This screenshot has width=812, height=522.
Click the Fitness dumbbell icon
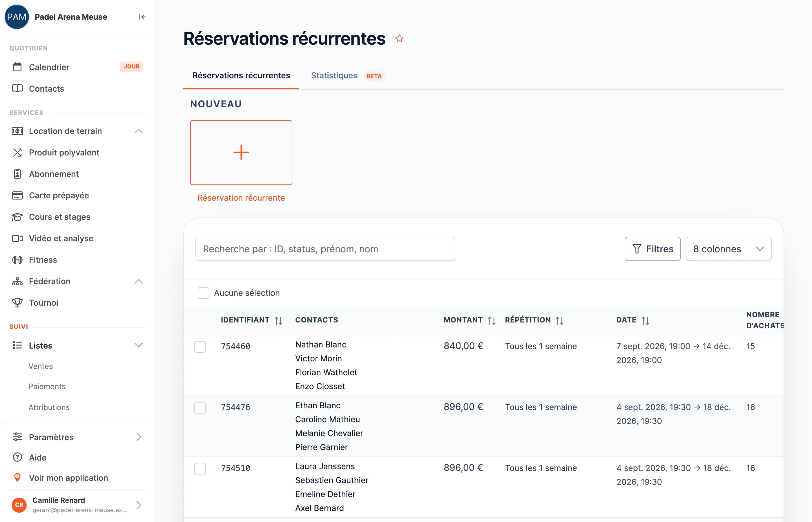click(17, 260)
